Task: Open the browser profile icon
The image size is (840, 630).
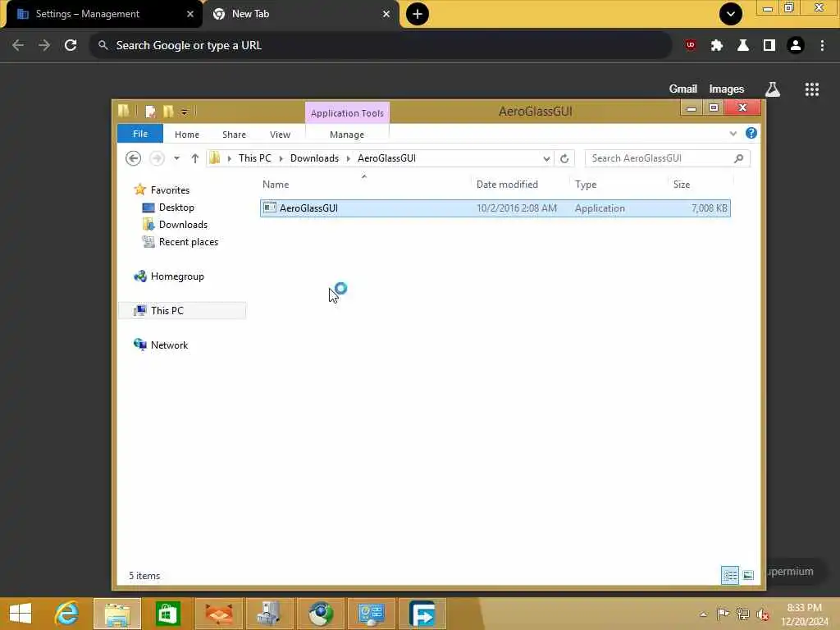Action: [x=796, y=46]
